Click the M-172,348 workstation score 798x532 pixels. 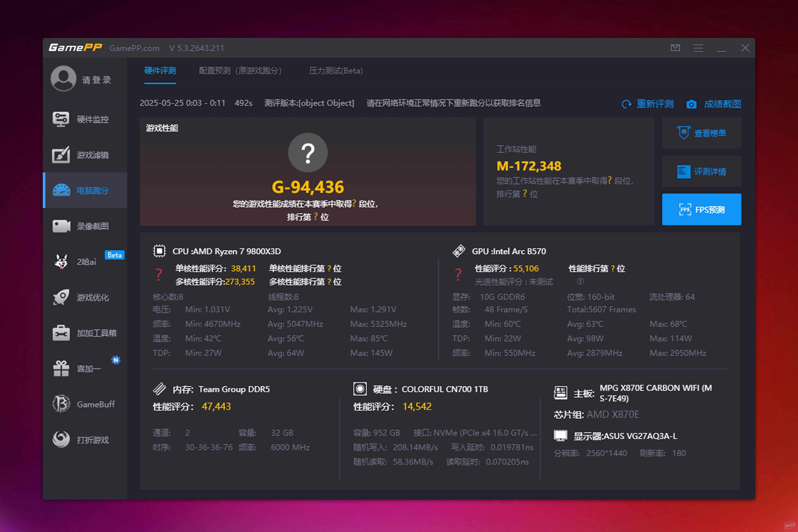(x=529, y=166)
